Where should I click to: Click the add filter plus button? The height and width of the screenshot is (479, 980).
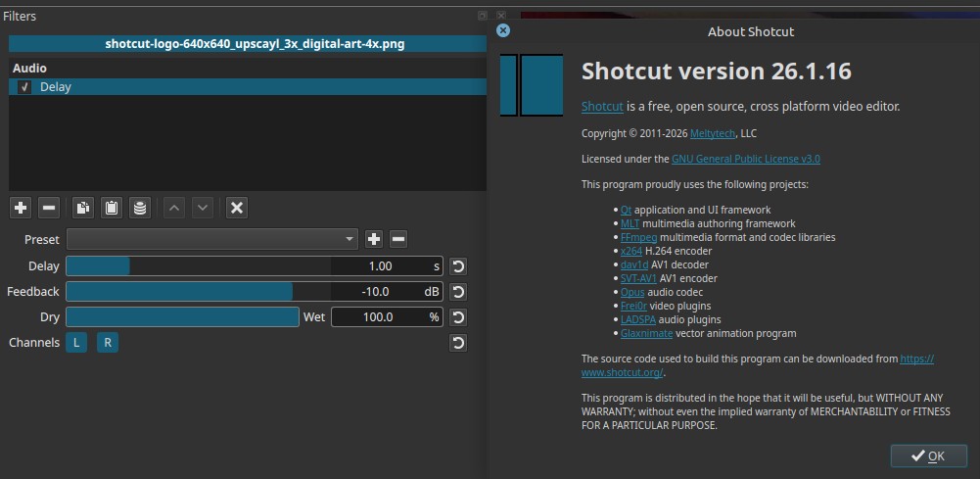pos(21,208)
